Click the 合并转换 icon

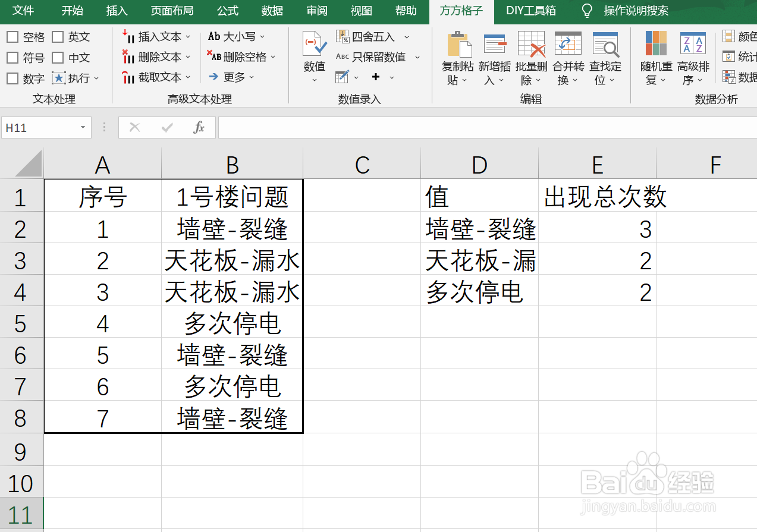coord(568,44)
